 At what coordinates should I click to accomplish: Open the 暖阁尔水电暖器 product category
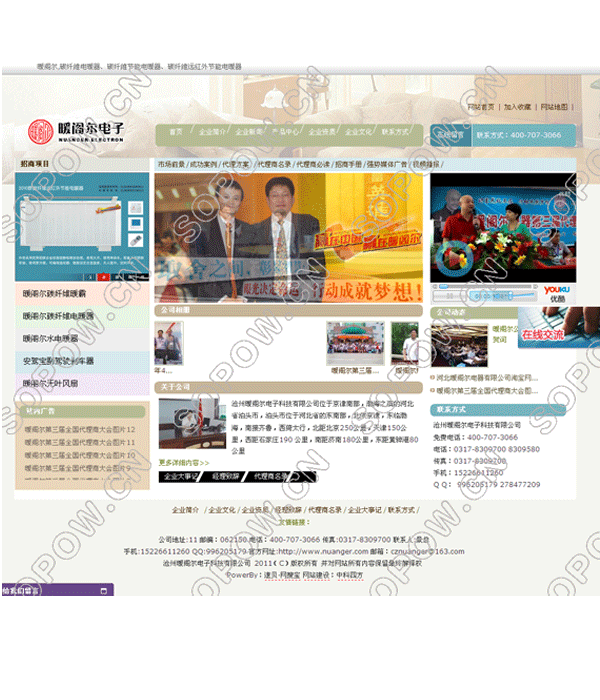click(82, 339)
